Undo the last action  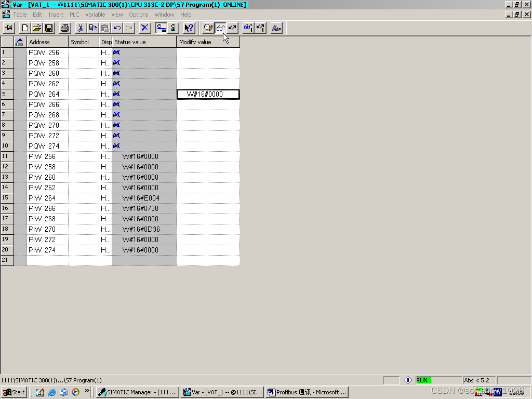point(117,28)
